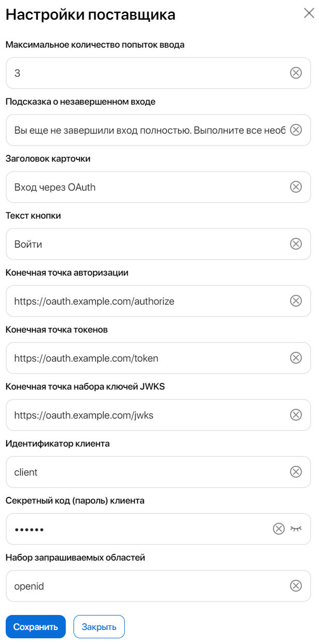Clear the button text field
Image resolution: width=319 pixels, height=644 pixels.
(296, 244)
